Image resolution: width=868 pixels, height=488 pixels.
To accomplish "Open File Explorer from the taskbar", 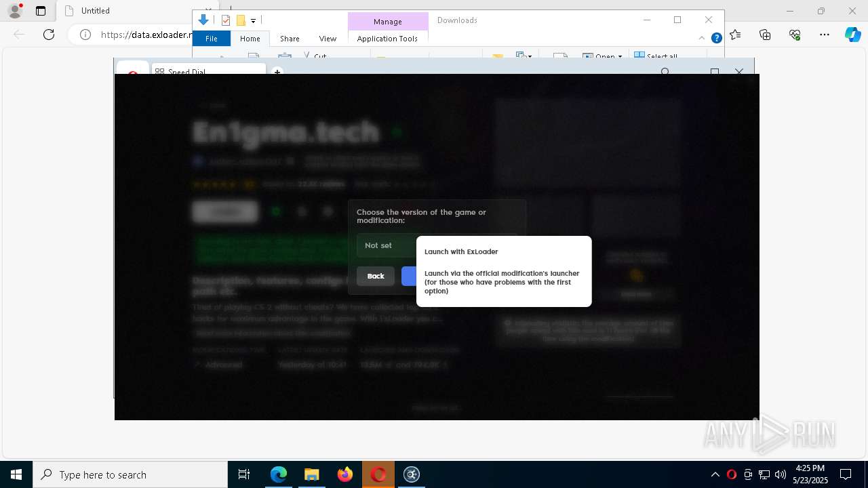I will click(311, 474).
